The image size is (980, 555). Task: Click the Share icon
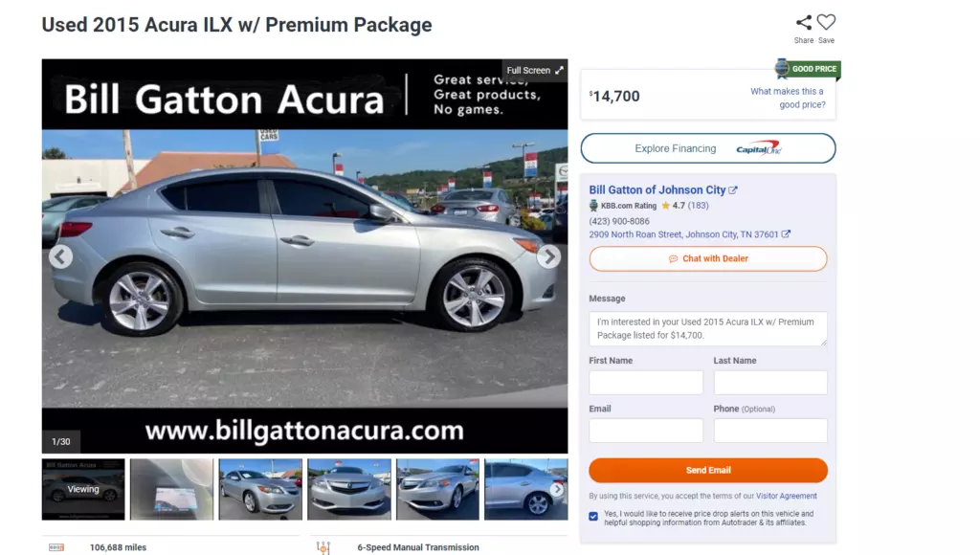pos(804,23)
